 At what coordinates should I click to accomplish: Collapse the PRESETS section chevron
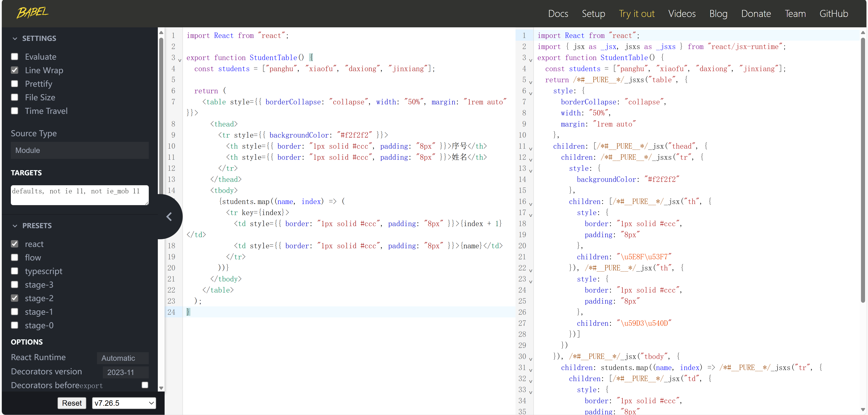(15, 226)
